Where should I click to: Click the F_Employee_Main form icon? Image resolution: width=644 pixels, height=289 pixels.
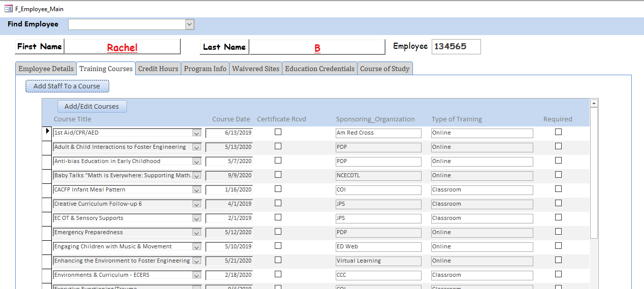9,9
